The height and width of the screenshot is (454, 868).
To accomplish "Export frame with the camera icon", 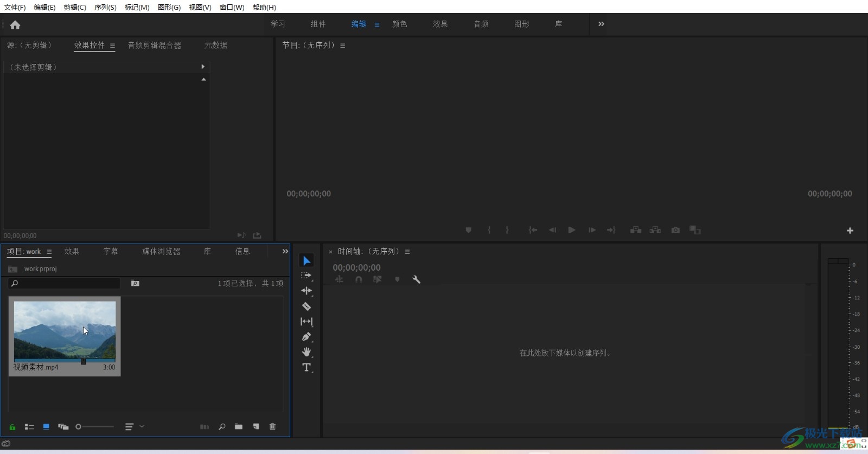I will [675, 230].
